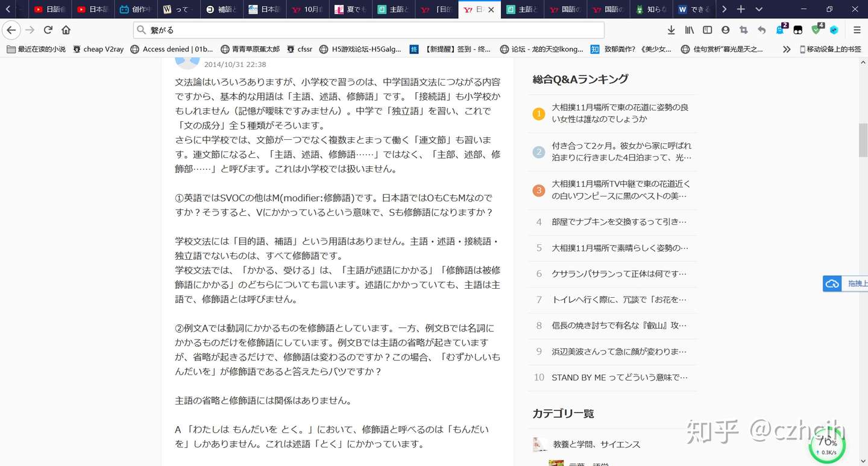Reload the current page
868x466 pixels.
pos(48,30)
